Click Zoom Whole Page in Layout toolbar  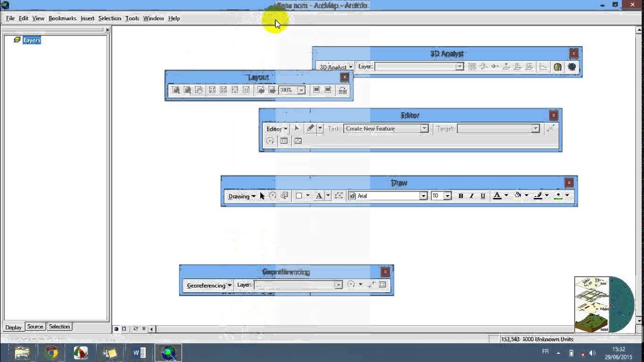pyautogui.click(x=212, y=90)
